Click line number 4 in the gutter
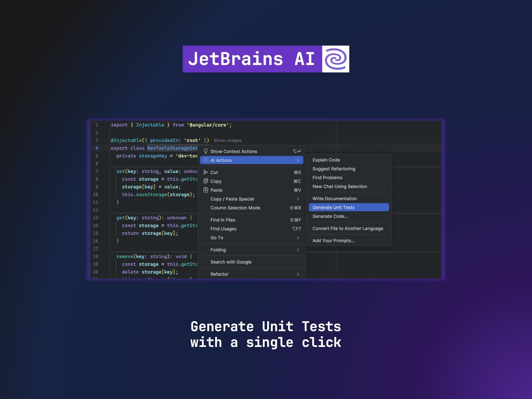This screenshot has width=532, height=399. coord(96,148)
